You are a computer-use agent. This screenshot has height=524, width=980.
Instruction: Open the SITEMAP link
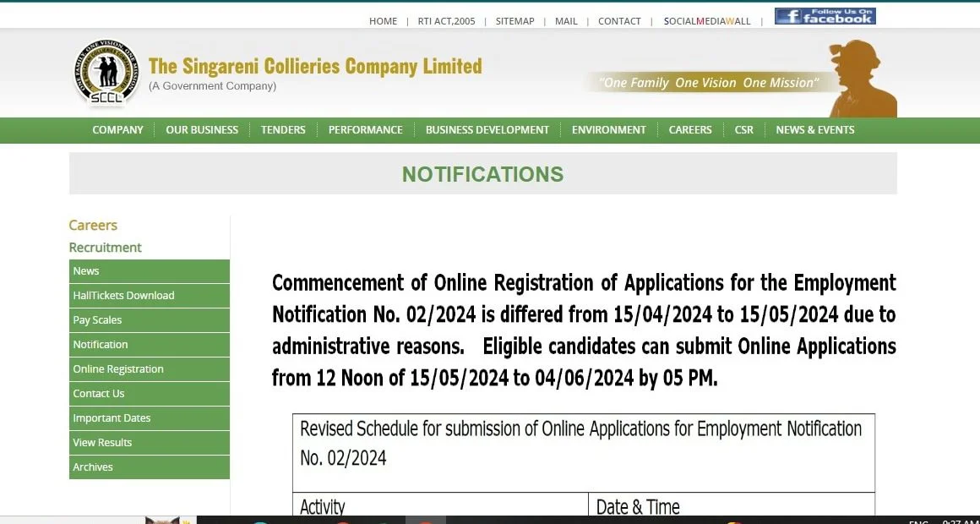(515, 21)
